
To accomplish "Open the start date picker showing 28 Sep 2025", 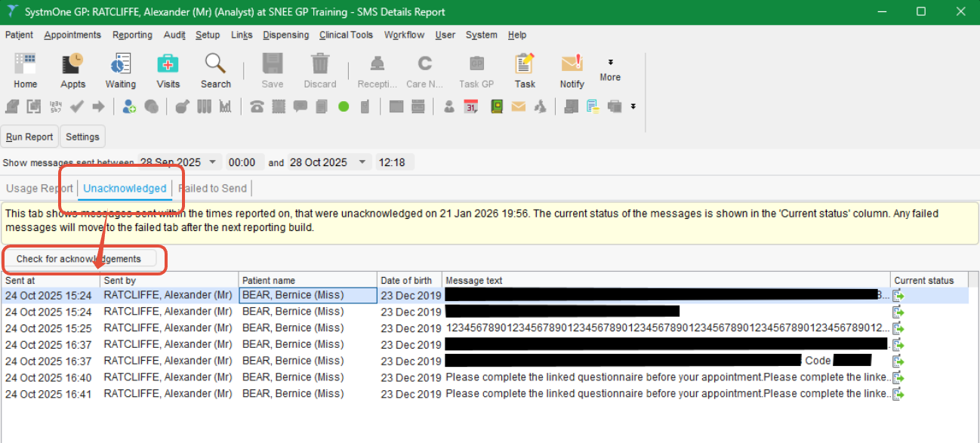I will coord(212,162).
